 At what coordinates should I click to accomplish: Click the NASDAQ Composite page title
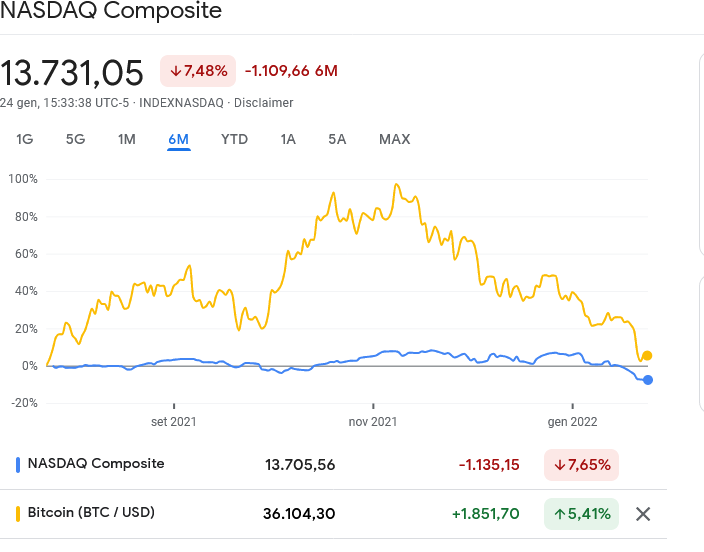point(110,10)
